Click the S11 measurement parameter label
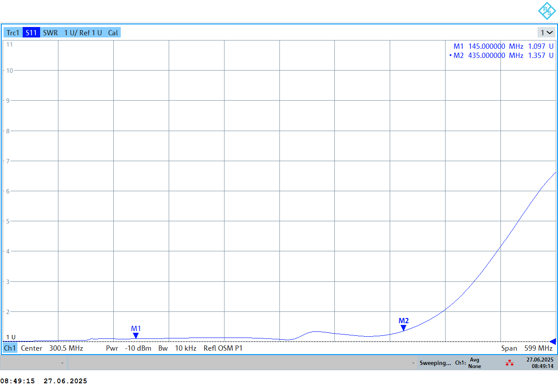Screen dimensions: 558x392 tap(31, 33)
